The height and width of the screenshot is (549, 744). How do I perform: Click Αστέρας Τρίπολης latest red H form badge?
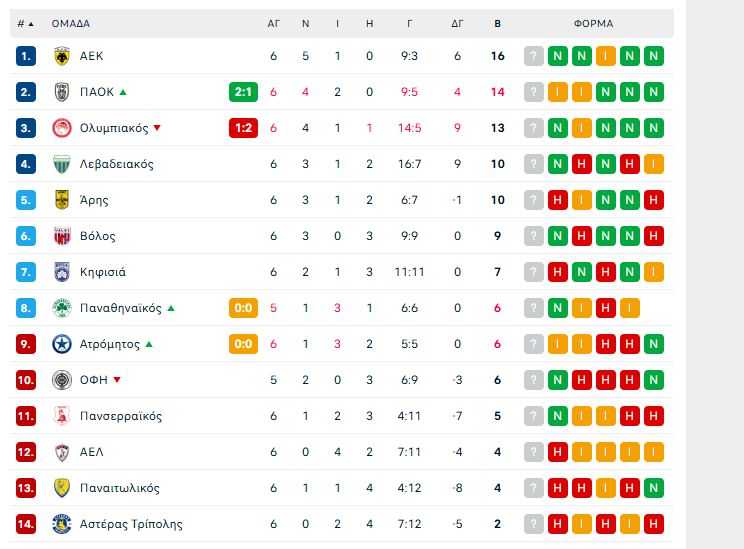(654, 524)
